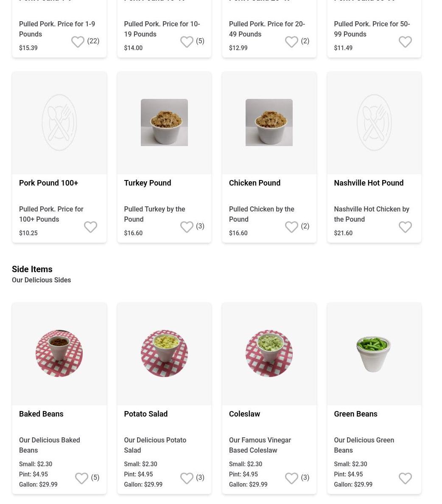This screenshot has width=442, height=504.
Task: Toggle favorite on Pork 50-99 Pounds item
Action: point(405,42)
